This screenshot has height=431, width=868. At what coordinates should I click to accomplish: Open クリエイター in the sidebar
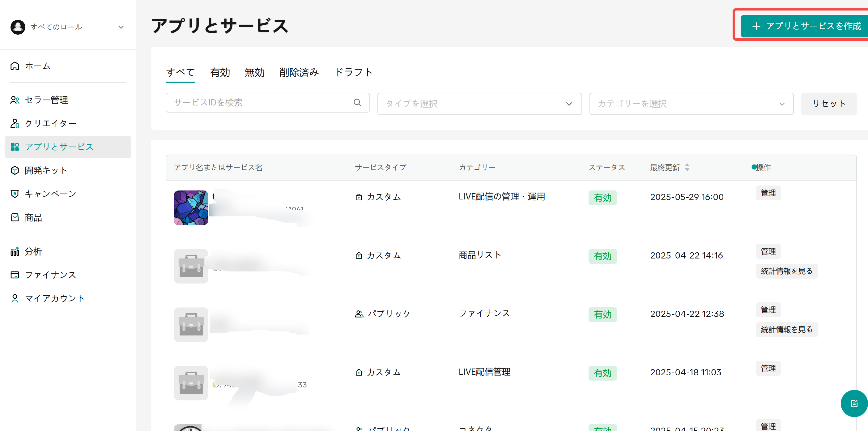tap(68, 123)
